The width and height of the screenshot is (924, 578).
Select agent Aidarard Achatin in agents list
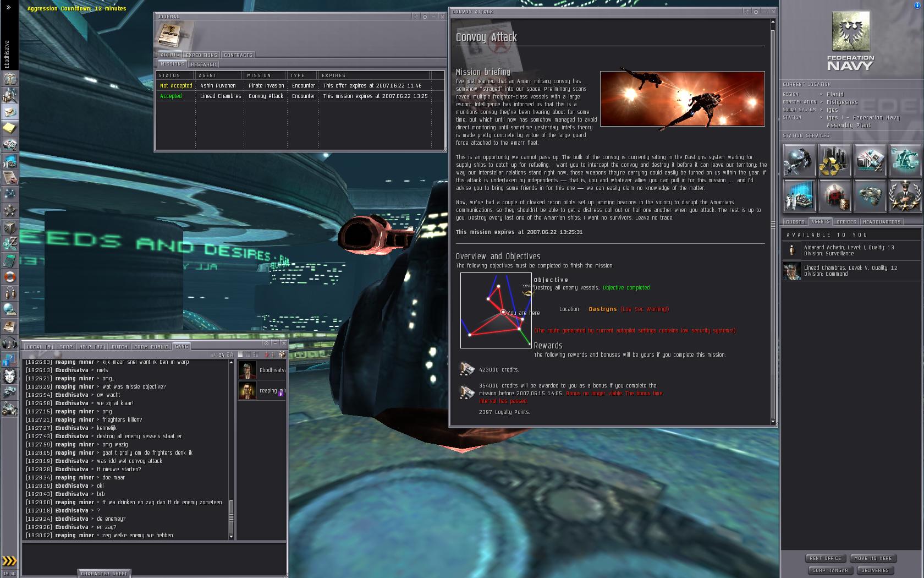point(850,250)
